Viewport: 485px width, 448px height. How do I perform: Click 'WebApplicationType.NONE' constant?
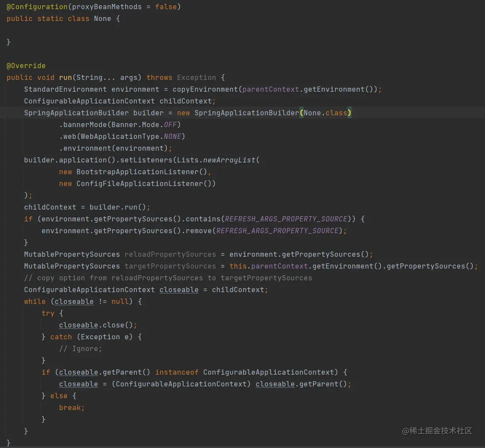pos(131,136)
